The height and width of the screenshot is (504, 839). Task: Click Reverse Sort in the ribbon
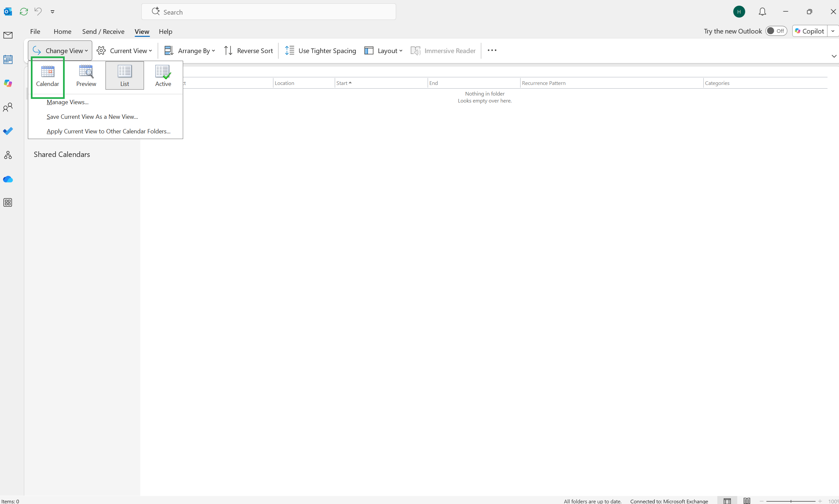tap(248, 51)
